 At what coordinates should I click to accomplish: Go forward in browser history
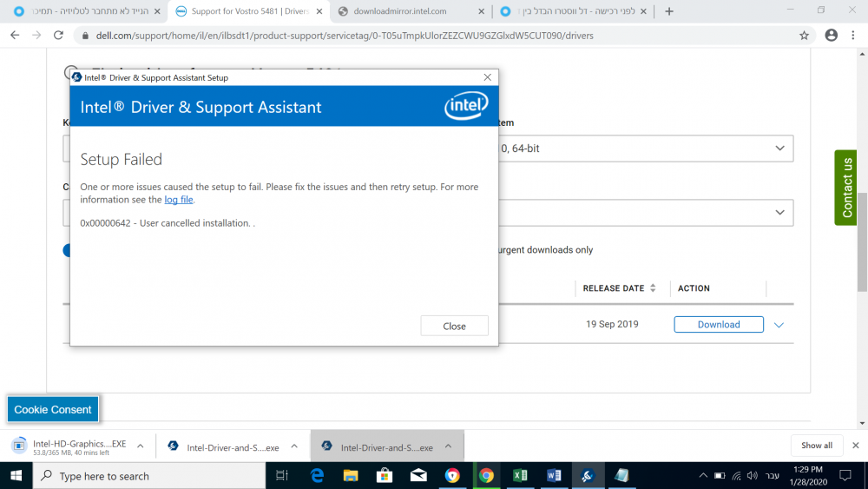tap(36, 35)
